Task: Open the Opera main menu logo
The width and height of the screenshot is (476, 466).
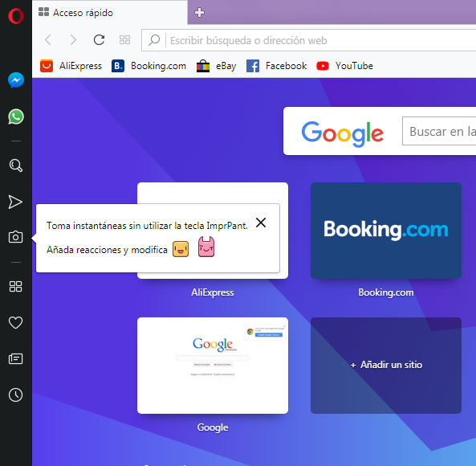Action: 16,16
